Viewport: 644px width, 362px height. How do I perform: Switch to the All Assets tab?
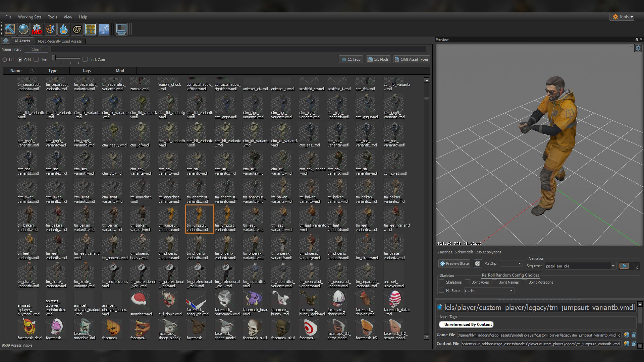(x=22, y=41)
